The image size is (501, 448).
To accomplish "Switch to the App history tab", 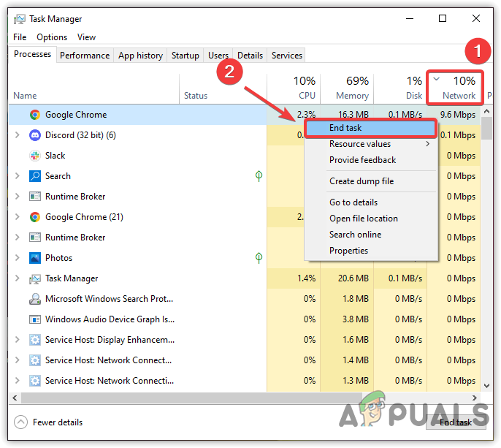I will click(140, 56).
